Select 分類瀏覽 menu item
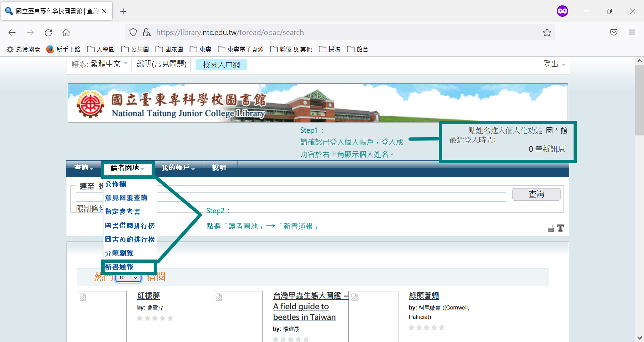 119,253
